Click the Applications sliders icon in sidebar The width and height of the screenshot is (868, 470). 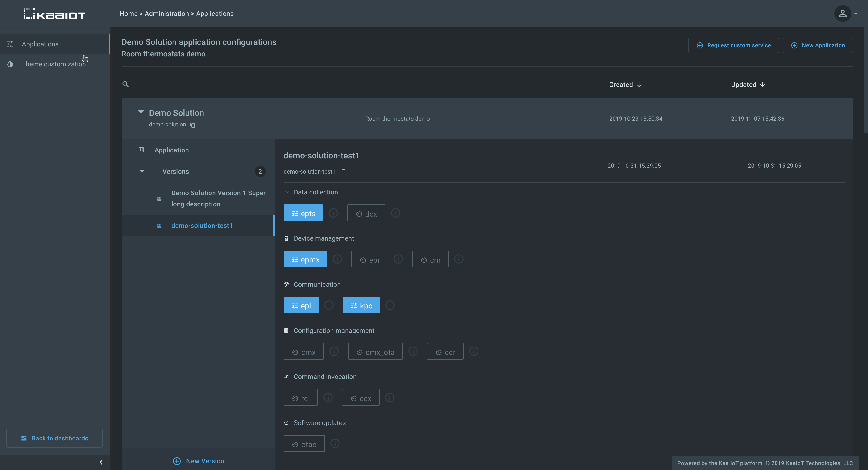[10, 44]
